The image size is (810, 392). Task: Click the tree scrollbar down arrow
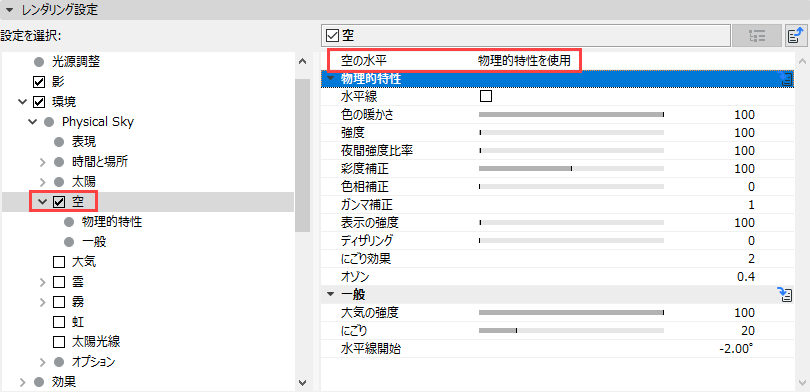[x=302, y=382]
